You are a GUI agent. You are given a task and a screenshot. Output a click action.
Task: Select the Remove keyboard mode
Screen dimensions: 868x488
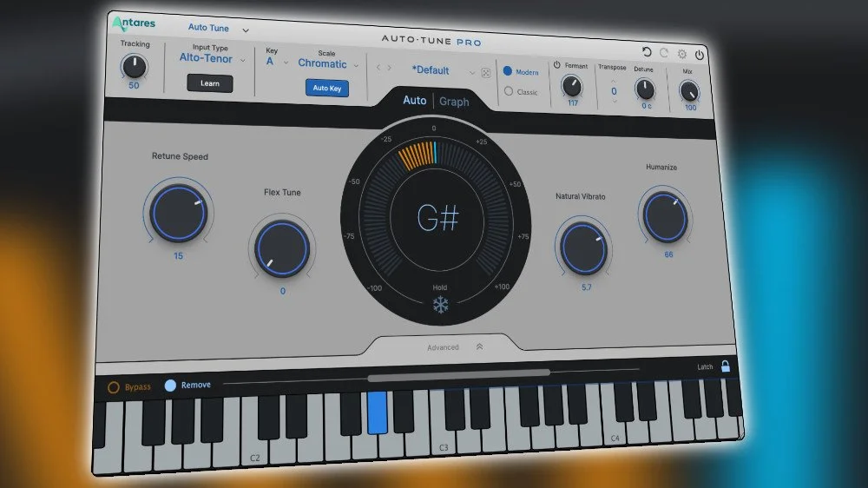[170, 385]
